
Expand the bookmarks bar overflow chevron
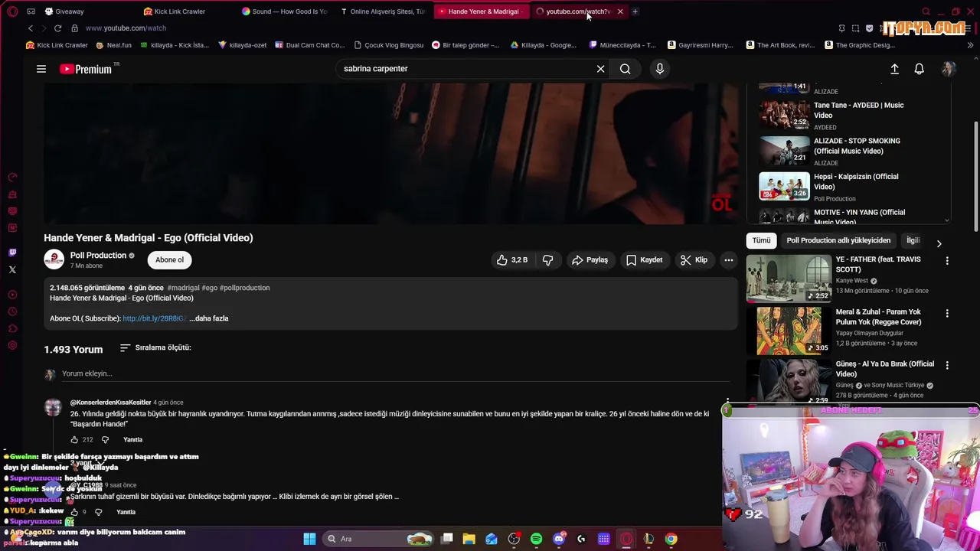(x=970, y=45)
